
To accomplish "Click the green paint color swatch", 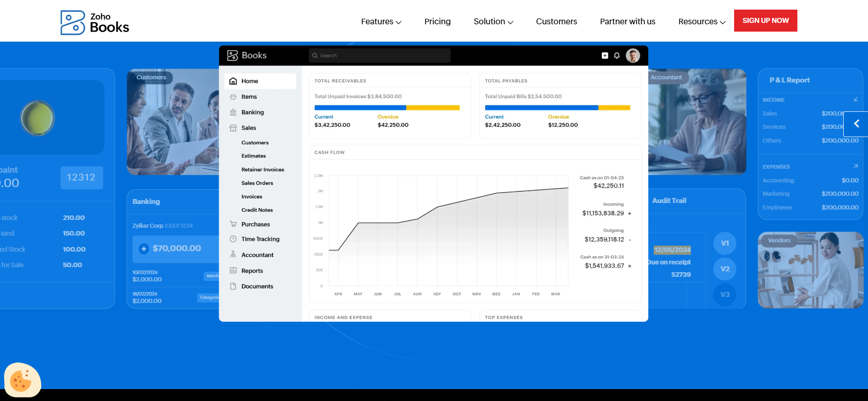I will [38, 118].
